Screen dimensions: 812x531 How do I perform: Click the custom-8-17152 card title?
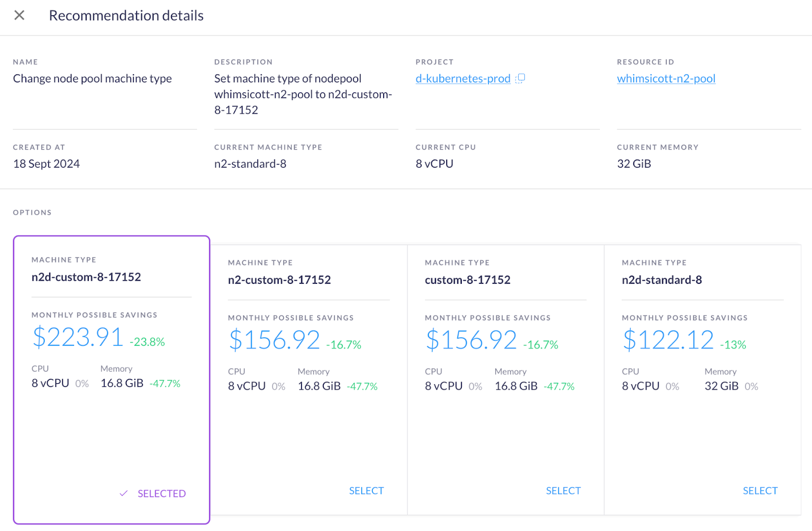click(467, 280)
